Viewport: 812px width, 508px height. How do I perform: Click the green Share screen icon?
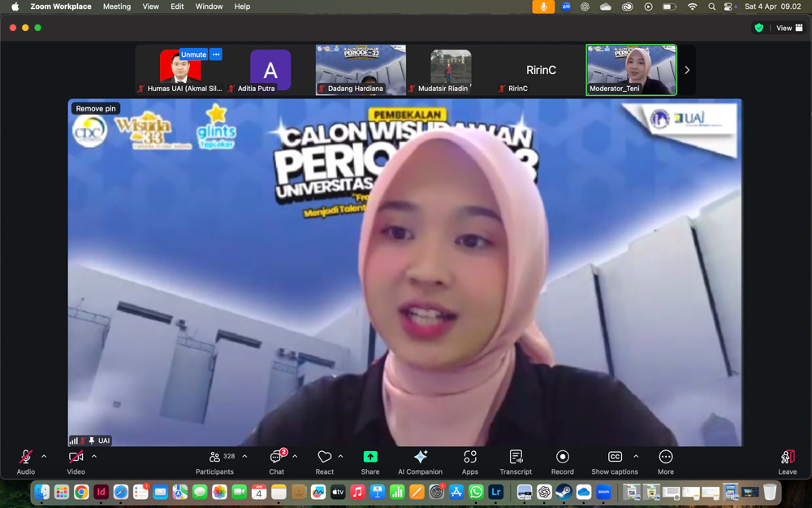coord(370,461)
